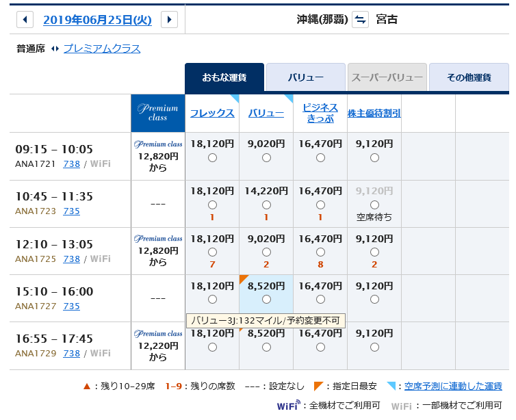This screenshot has width=516, height=420.
Task: Select フレックス 18,120円 for ANA1721
Action: click(x=213, y=158)
